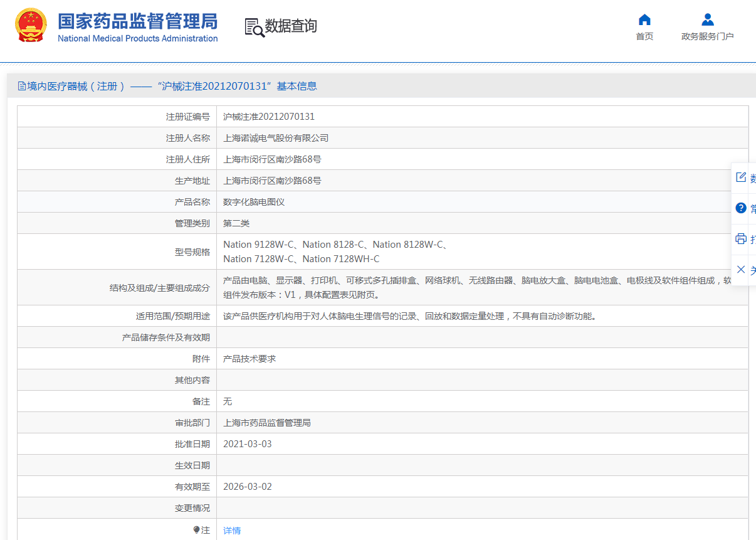Click the 生产地址 address value
This screenshot has width=756, height=540.
click(272, 181)
